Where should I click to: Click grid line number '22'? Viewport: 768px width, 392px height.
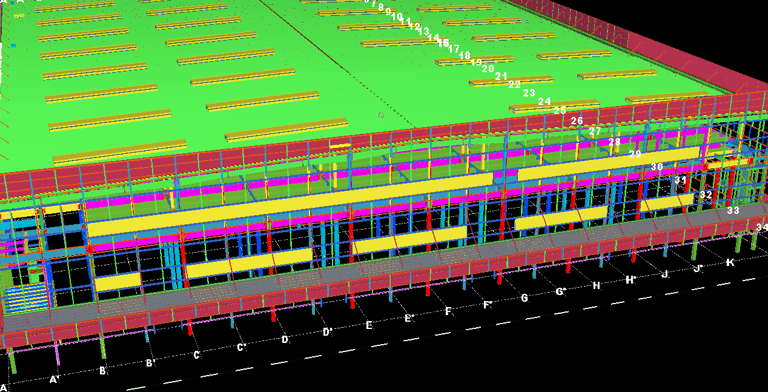[x=514, y=84]
